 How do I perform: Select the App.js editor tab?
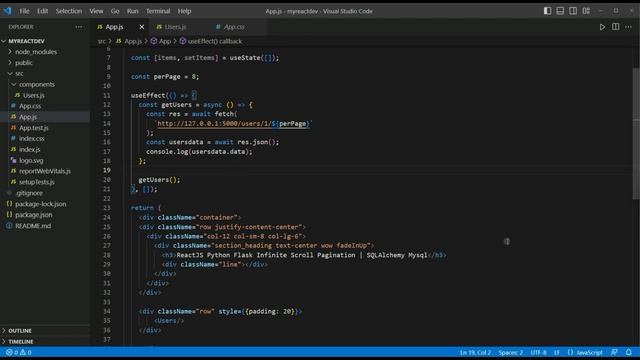(114, 27)
